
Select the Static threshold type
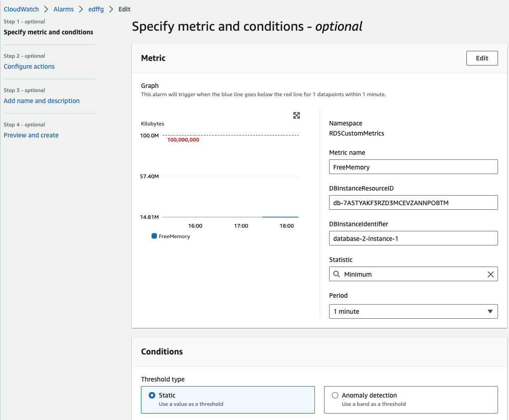point(152,395)
